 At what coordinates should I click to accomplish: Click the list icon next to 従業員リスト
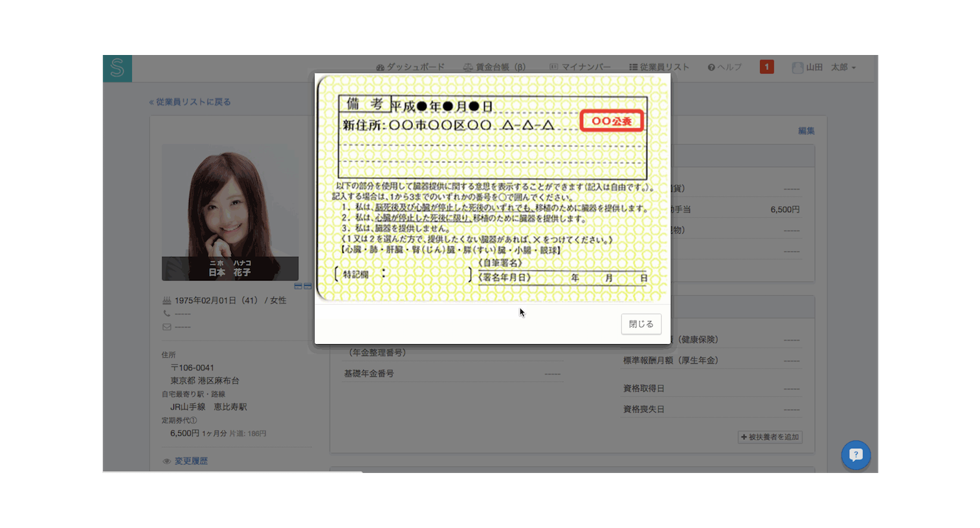[632, 67]
